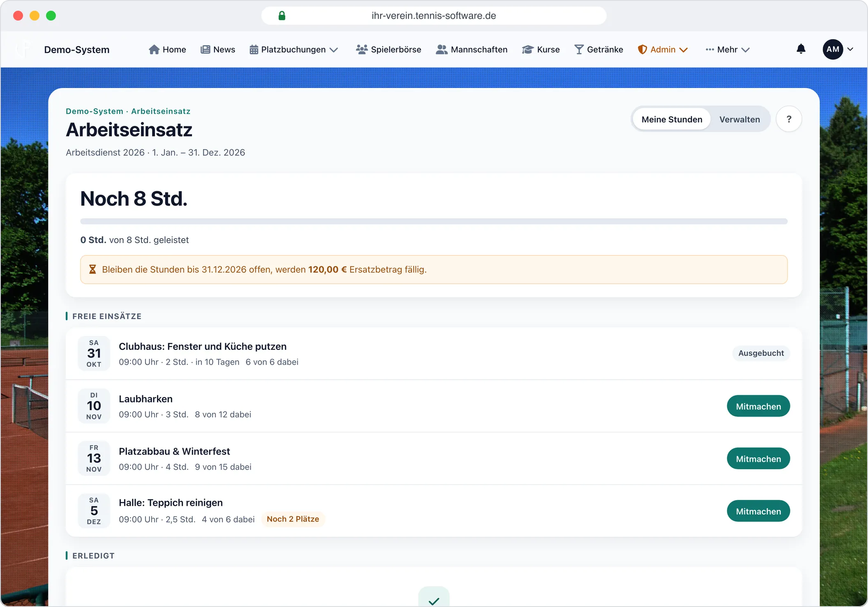Join Platzabbau & Winterfest via Mitmachen
The height and width of the screenshot is (607, 868).
pos(758,459)
